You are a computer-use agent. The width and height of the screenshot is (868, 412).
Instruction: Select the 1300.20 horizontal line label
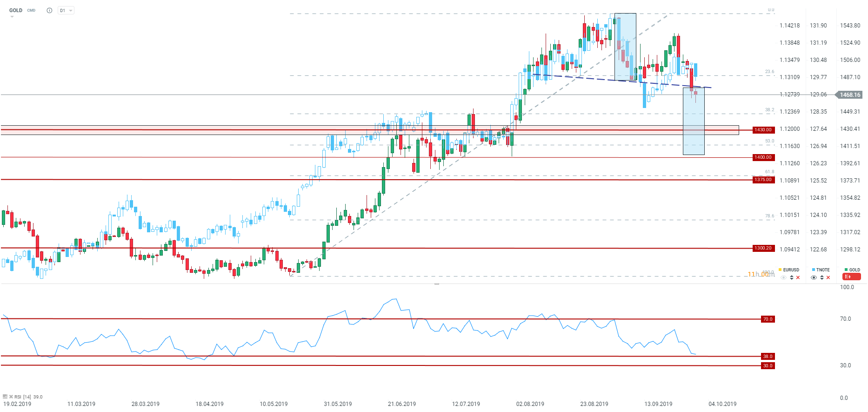coord(763,248)
